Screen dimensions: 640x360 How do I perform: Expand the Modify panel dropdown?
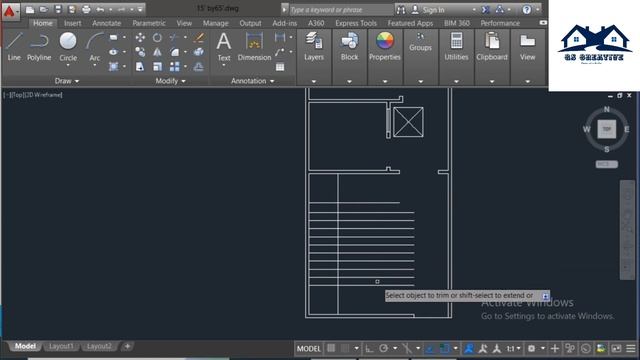point(171,81)
